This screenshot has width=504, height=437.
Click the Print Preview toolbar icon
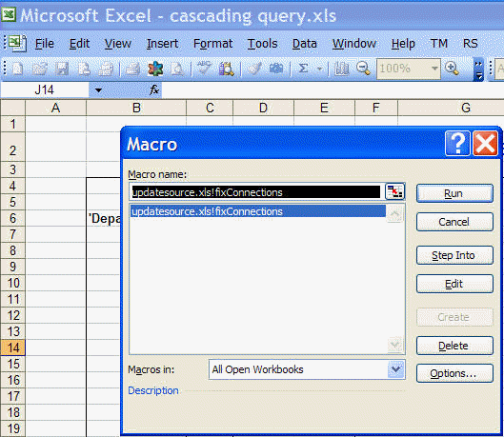177,69
